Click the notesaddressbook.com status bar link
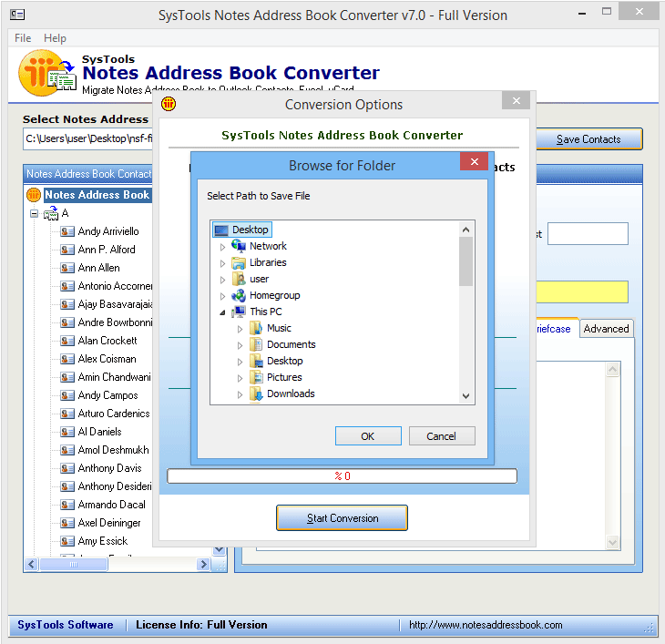665x644 pixels. pos(486,625)
